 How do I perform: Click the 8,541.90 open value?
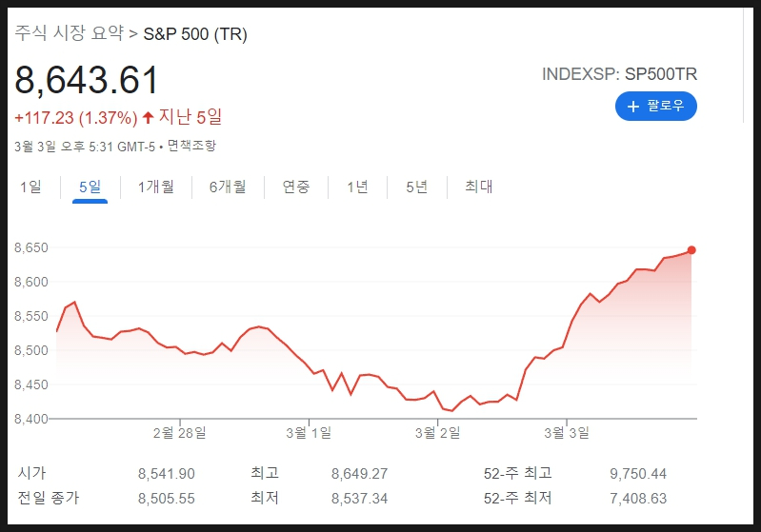pos(167,474)
